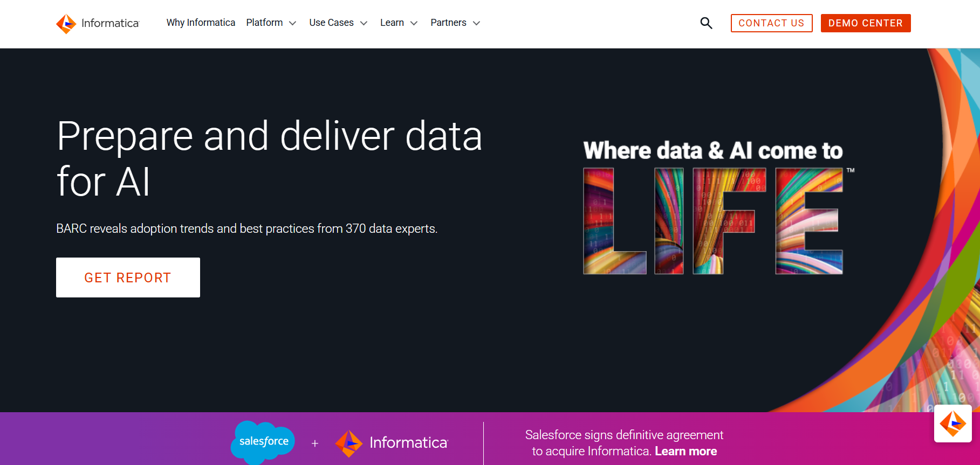Open the search magnifier icon

pos(706,23)
